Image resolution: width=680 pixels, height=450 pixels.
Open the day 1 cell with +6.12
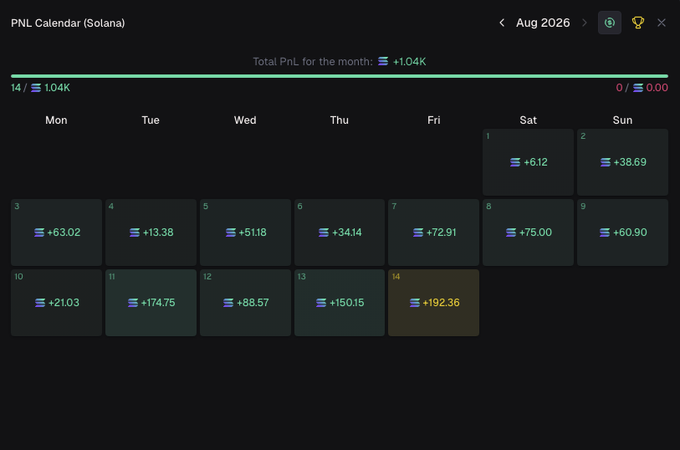pyautogui.click(x=528, y=162)
